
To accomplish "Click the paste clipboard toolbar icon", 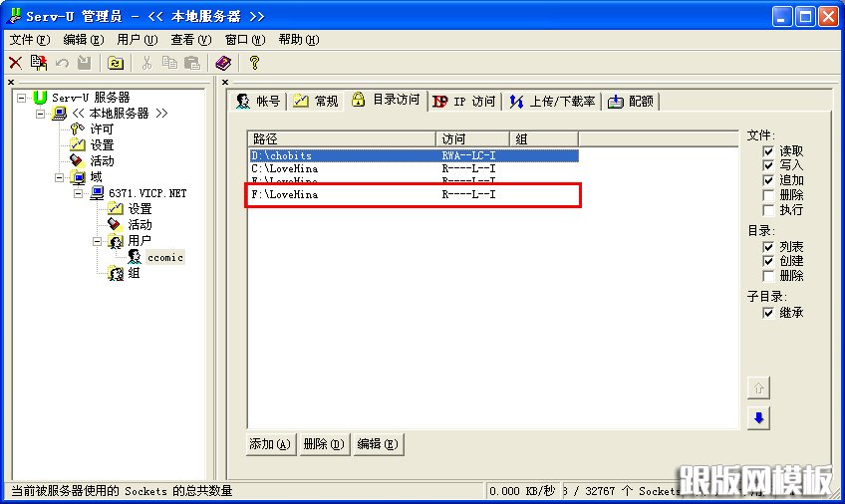I will point(192,63).
